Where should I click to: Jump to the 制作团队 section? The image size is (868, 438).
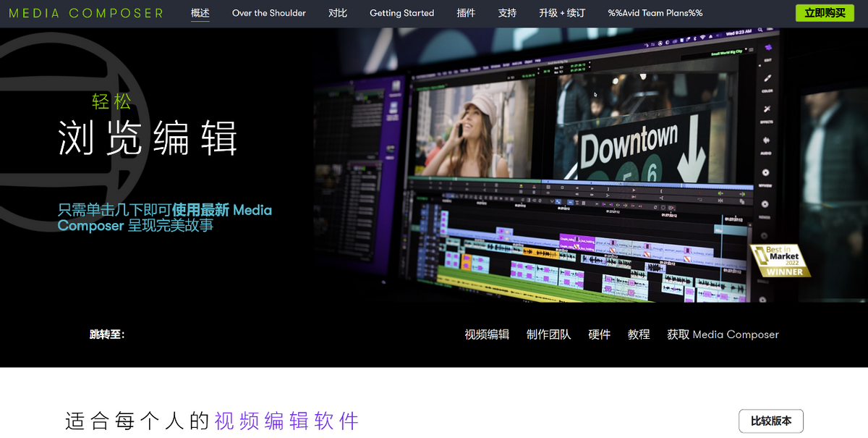pyautogui.click(x=549, y=334)
